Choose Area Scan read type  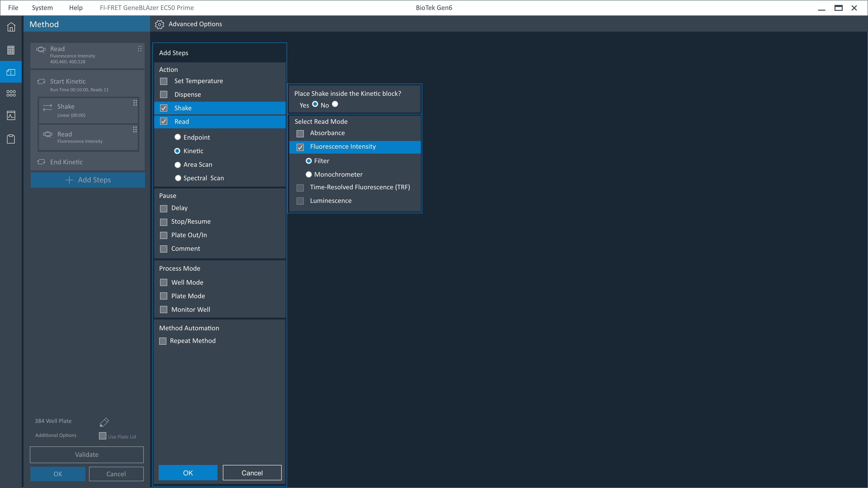(178, 165)
